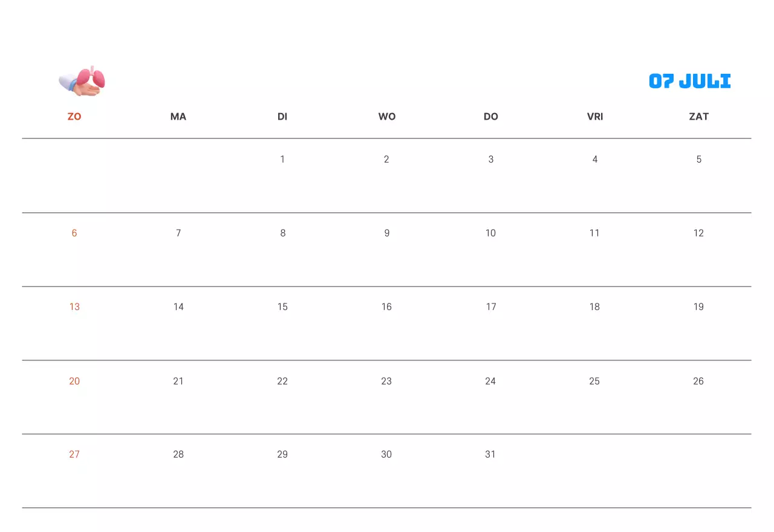Click date 29 under DI

click(282, 455)
